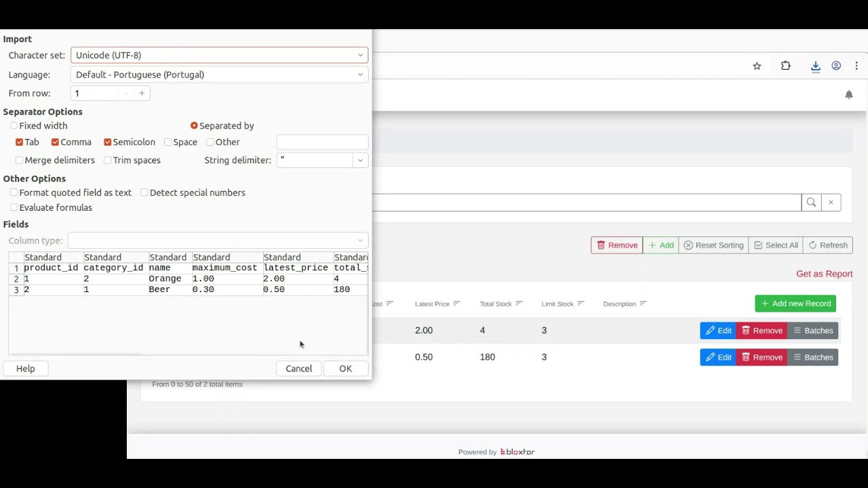Click the From row number field
The width and height of the screenshot is (868, 488).
pos(95,94)
